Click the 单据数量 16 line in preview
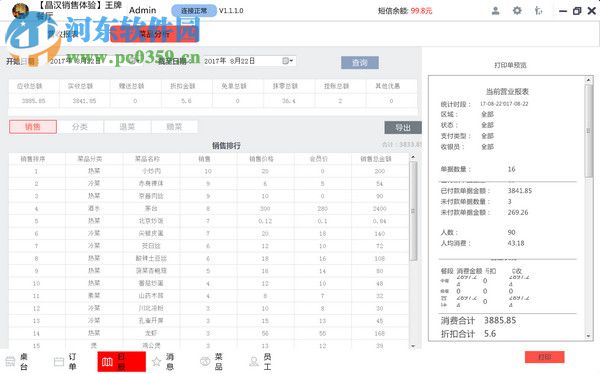Viewport: 600px width, 374px height. 478,169
